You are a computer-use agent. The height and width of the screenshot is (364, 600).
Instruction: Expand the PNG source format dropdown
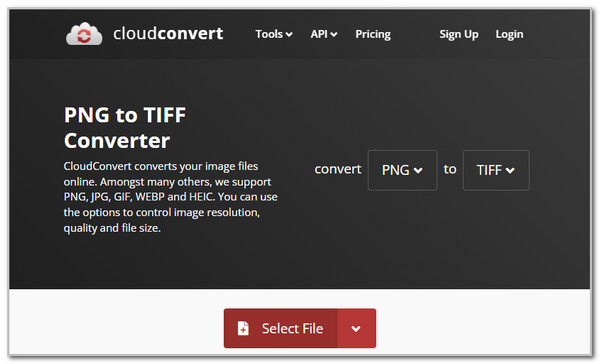(402, 170)
